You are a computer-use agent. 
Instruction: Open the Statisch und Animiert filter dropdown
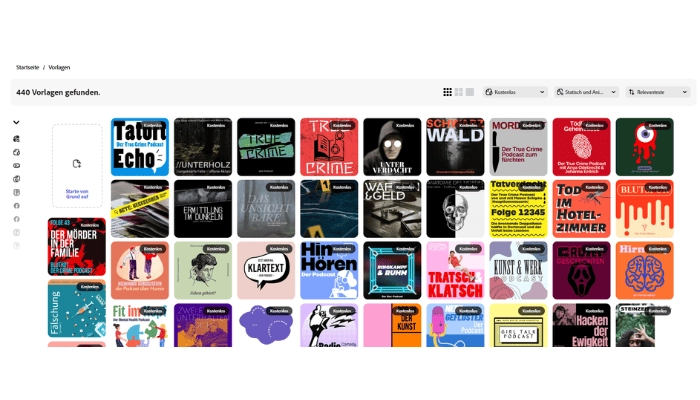(587, 92)
